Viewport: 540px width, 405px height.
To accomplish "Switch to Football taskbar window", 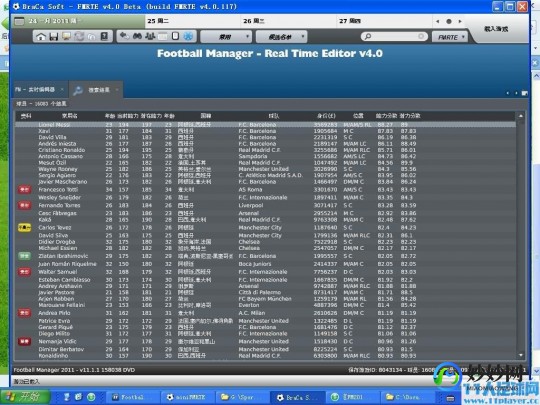I will click(x=132, y=397).
